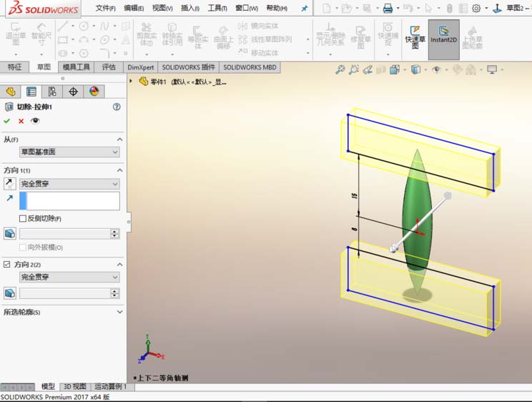
Task: Open the 视图 menu
Action: pos(162,8)
